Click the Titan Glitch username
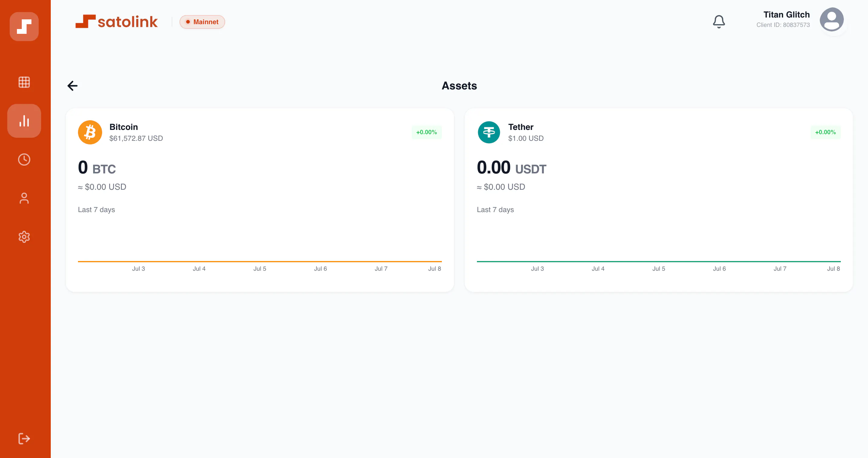This screenshot has width=868, height=458. click(x=786, y=15)
